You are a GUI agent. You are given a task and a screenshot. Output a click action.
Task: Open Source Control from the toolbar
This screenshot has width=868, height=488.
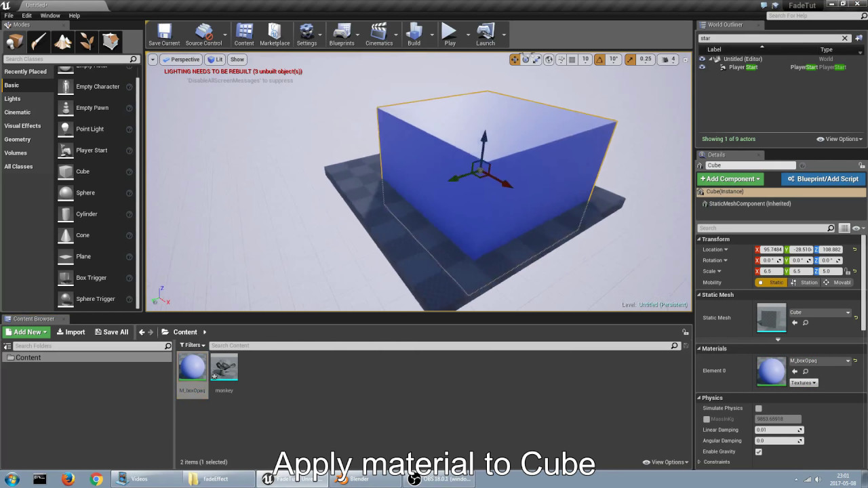click(x=203, y=35)
